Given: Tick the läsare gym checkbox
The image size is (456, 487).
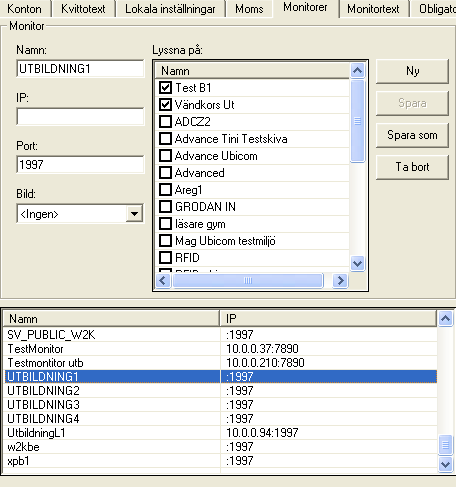Looking at the screenshot, I should pos(165,224).
